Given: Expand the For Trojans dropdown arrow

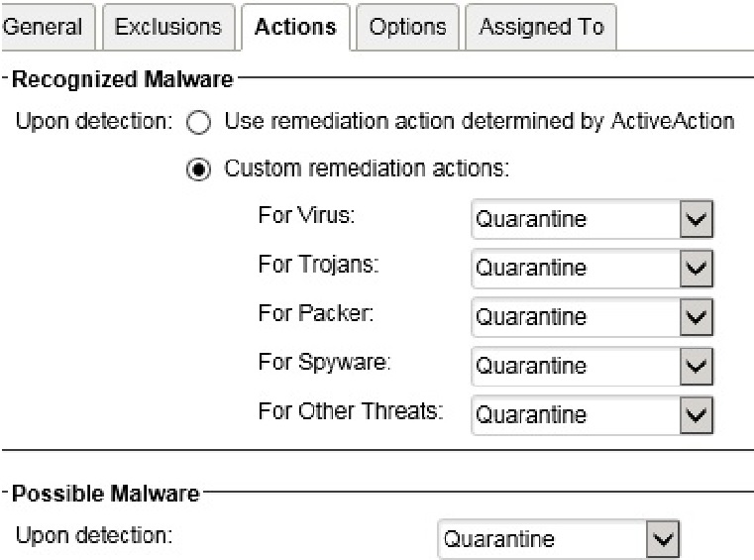Looking at the screenshot, I should pyautogui.click(x=697, y=268).
